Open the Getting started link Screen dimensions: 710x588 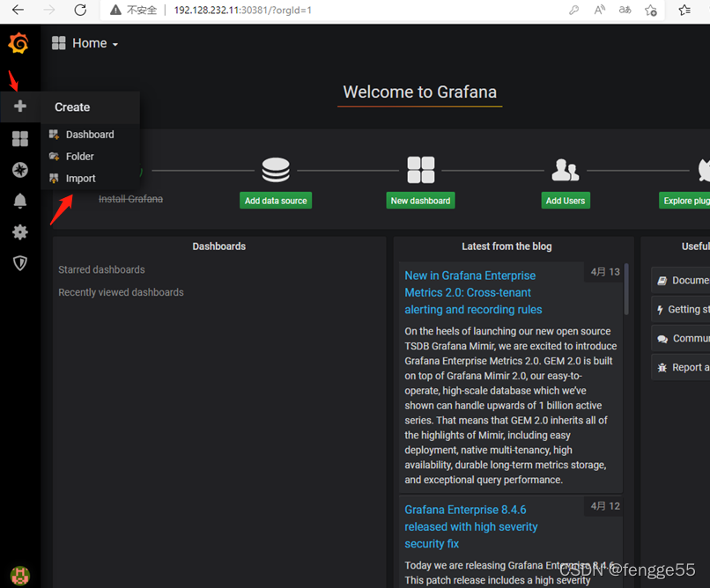681,309
